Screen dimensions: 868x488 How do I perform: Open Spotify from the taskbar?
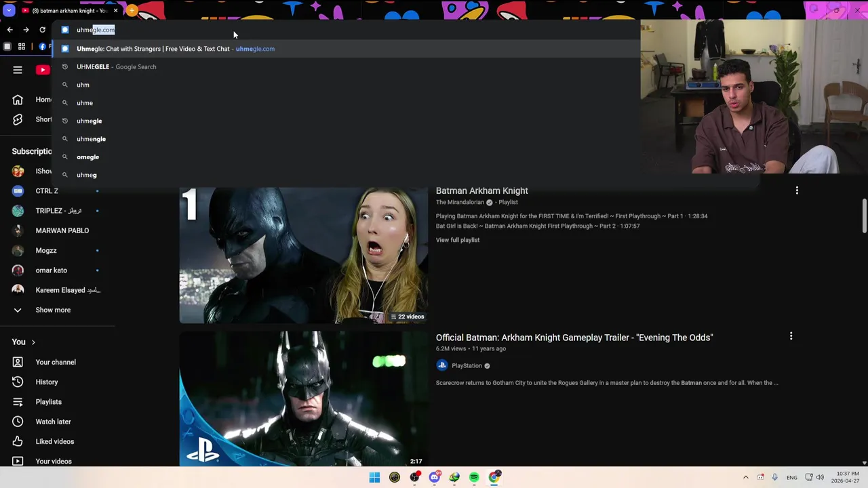(474, 478)
